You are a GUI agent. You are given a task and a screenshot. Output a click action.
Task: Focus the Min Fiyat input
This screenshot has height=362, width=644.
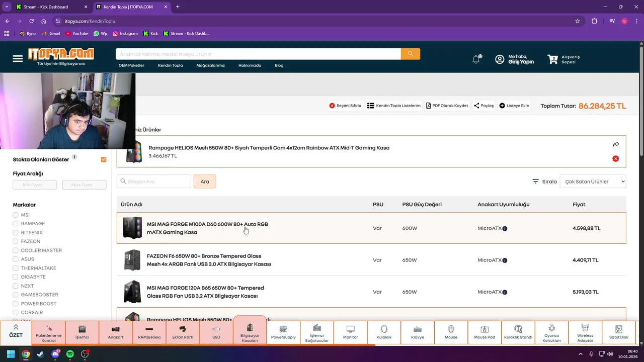point(35,185)
